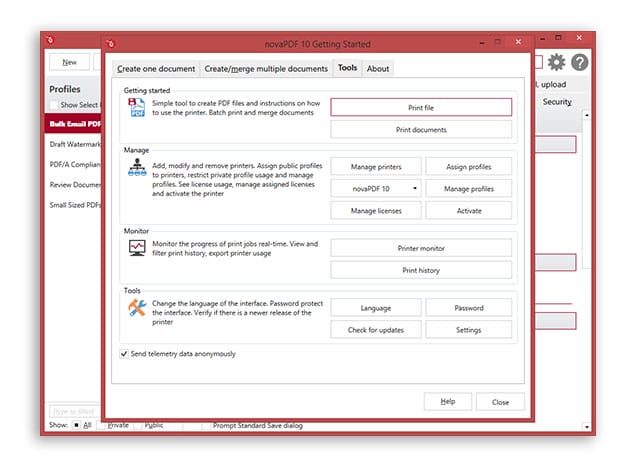Select the Public filter option
630x473 pixels.
138,425
